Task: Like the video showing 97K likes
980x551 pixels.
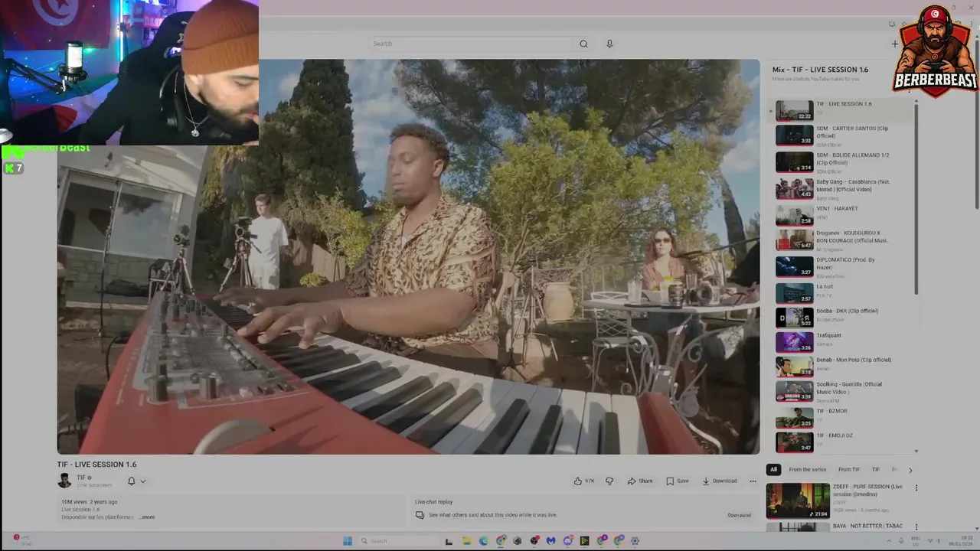Action: pyautogui.click(x=584, y=481)
